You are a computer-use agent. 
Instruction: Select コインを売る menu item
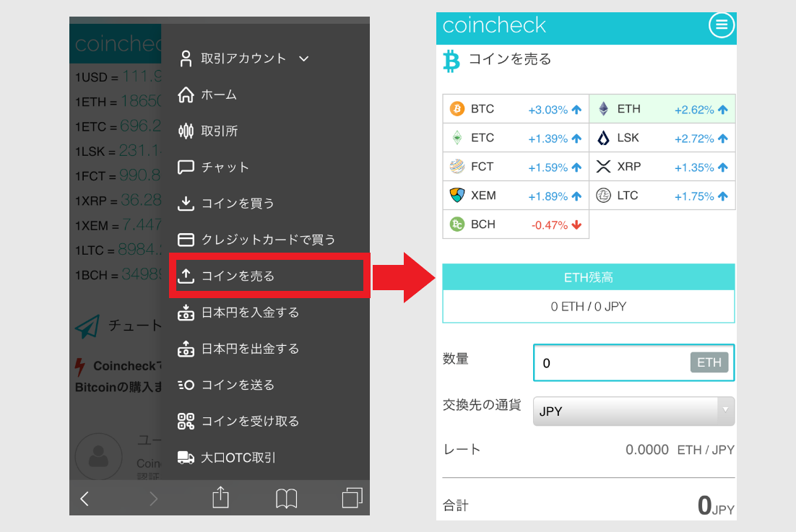click(x=238, y=276)
